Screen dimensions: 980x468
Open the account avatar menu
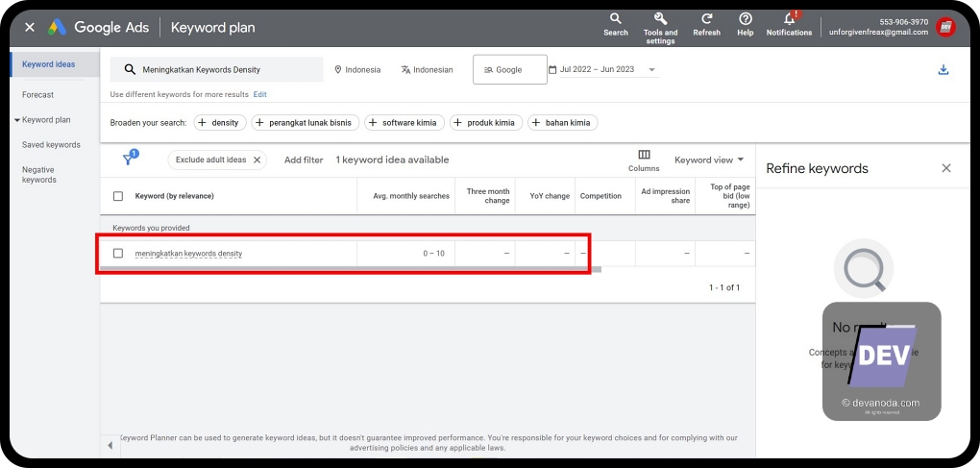[x=945, y=28]
